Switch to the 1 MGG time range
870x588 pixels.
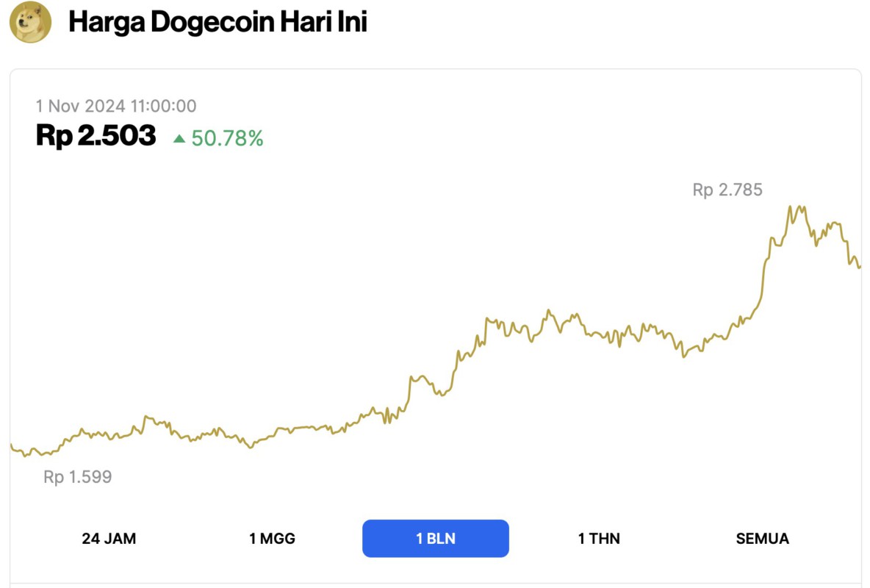tap(273, 538)
